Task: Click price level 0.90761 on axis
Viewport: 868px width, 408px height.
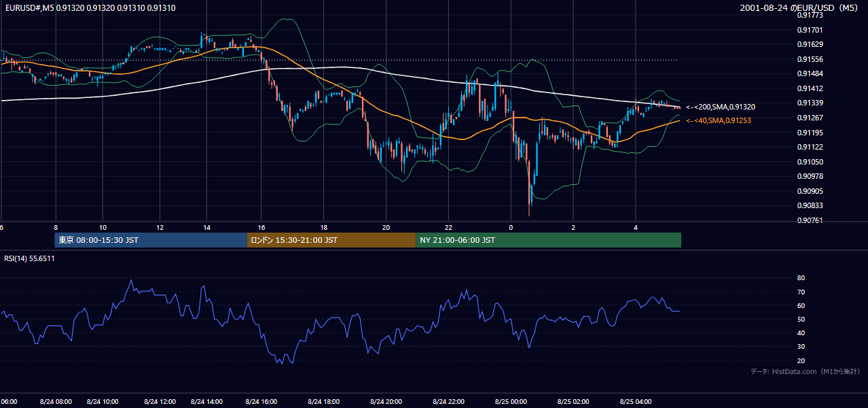Action: [810, 220]
